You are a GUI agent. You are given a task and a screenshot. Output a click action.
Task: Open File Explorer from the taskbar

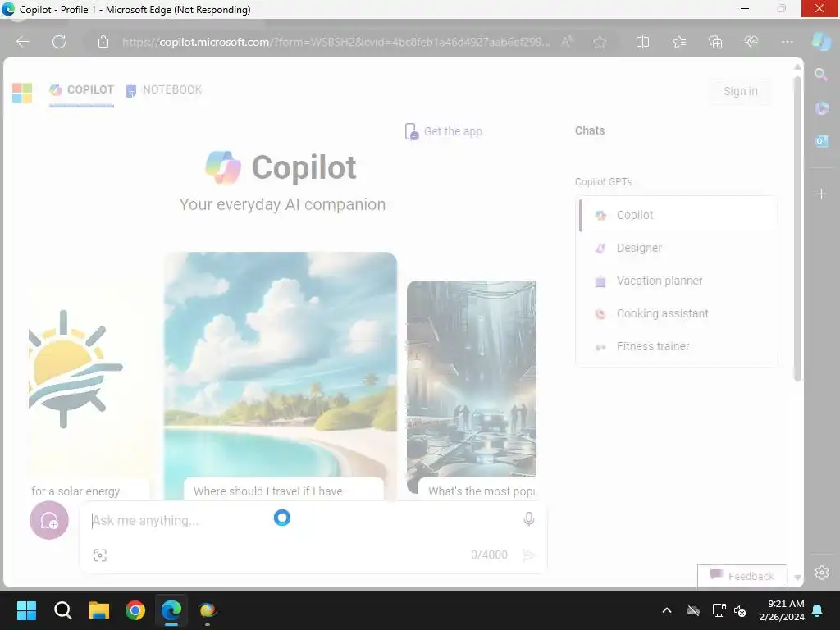(x=98, y=610)
